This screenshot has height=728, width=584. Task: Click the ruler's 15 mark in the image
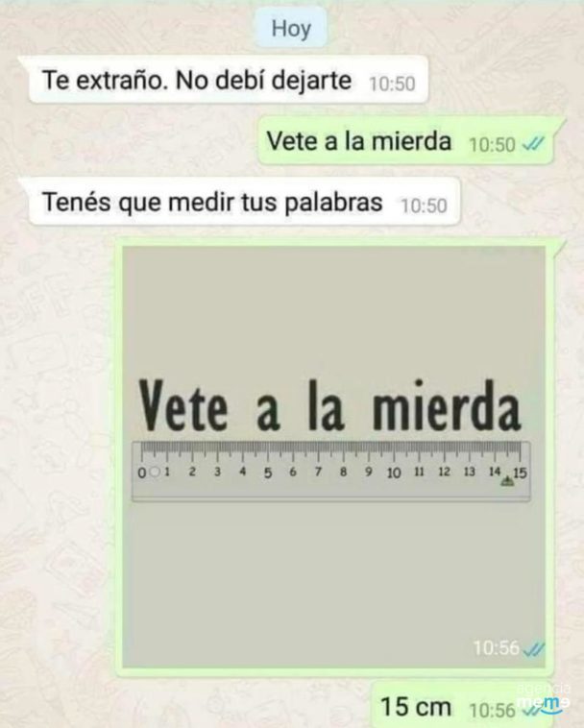pos(520,473)
